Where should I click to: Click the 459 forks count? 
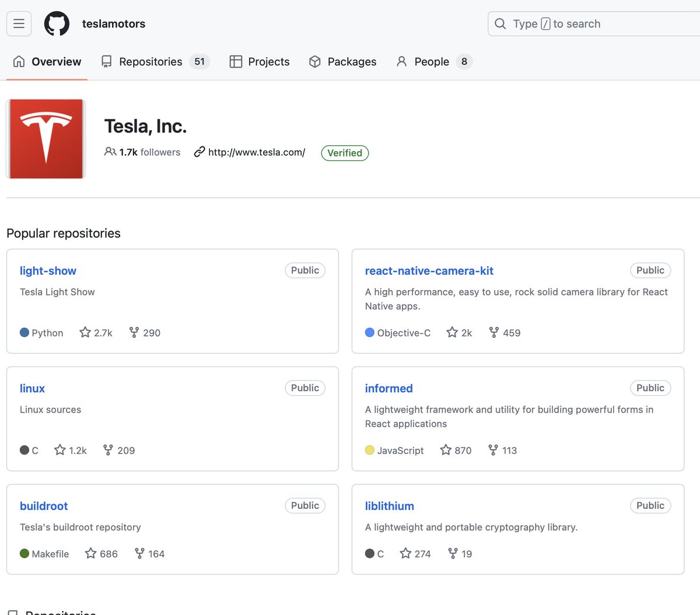pyautogui.click(x=512, y=333)
